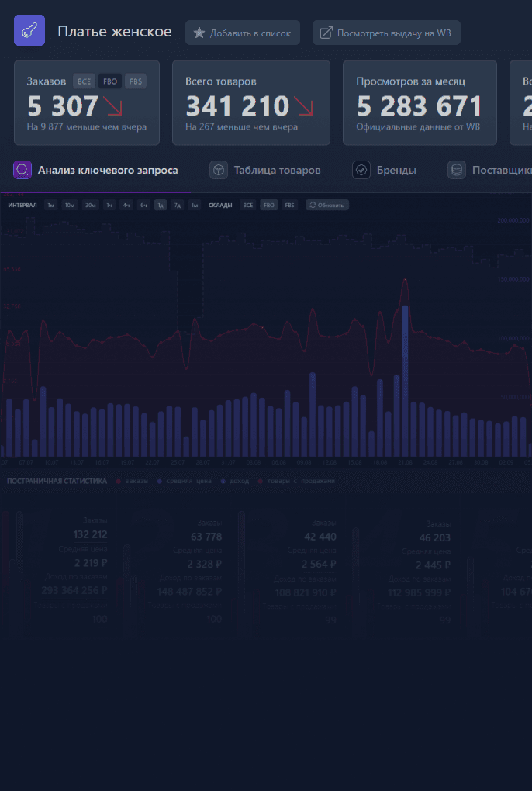Click the Заказов value 5 307
The width and height of the screenshot is (532, 791).
click(63, 106)
